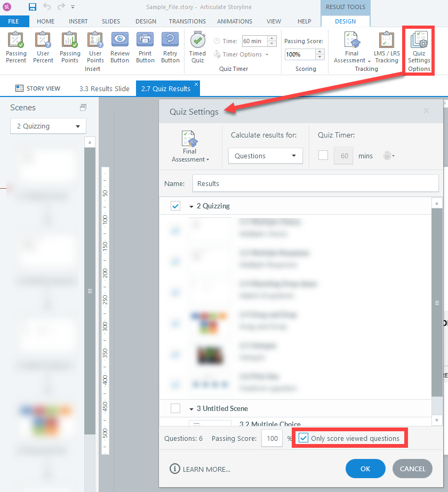The height and width of the screenshot is (492, 448).
Task: Open the LEARN MORE link
Action: (206, 469)
